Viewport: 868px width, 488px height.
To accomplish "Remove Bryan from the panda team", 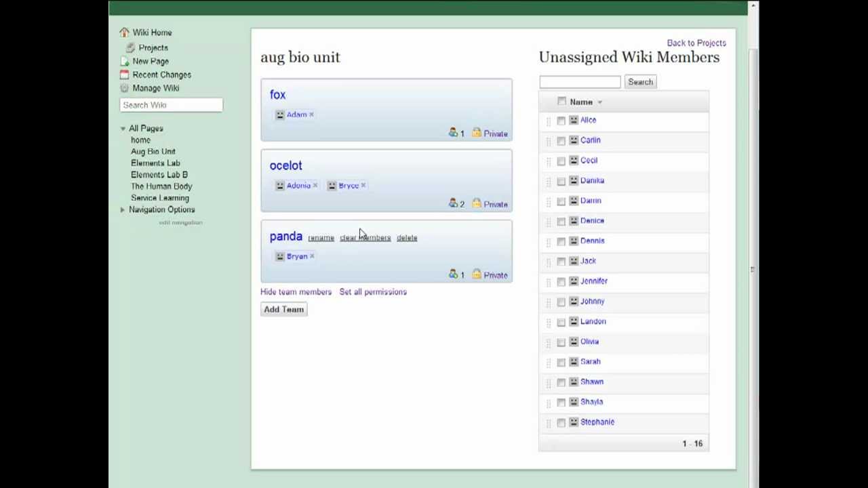I will (311, 256).
